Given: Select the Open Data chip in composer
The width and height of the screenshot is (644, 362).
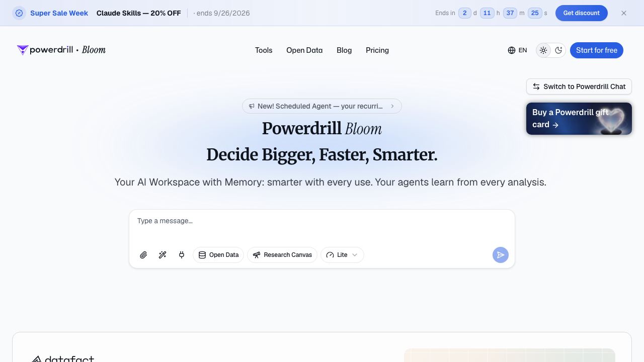Looking at the screenshot, I should (218, 255).
